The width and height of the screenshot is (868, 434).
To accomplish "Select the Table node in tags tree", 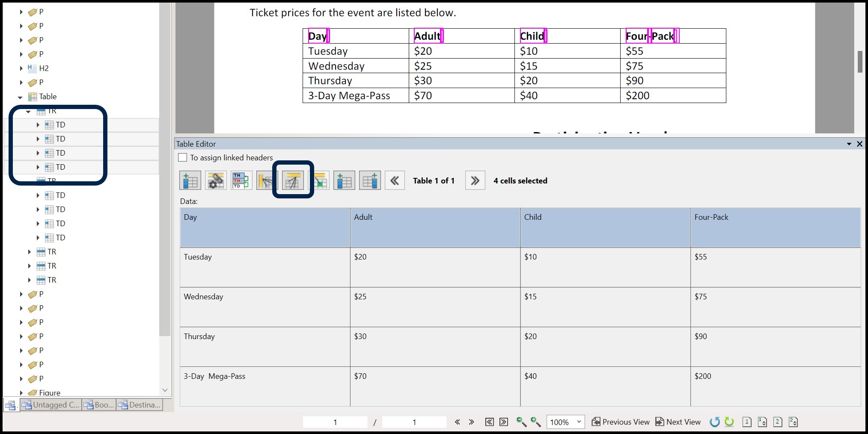I will pyautogui.click(x=48, y=97).
